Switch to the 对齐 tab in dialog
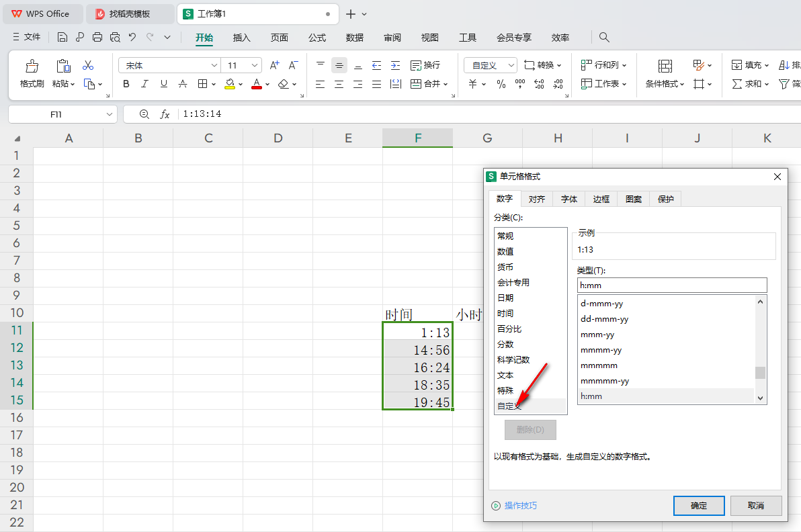801x532 pixels. click(536, 199)
